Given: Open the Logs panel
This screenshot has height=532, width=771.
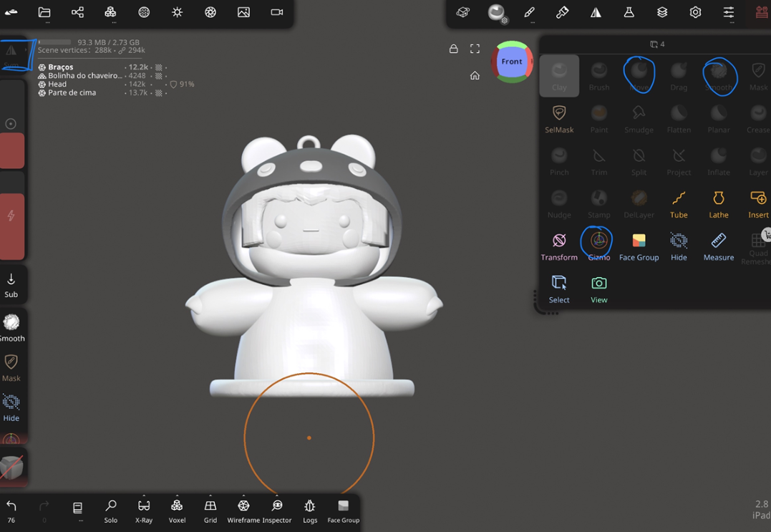Looking at the screenshot, I should click(x=310, y=511).
